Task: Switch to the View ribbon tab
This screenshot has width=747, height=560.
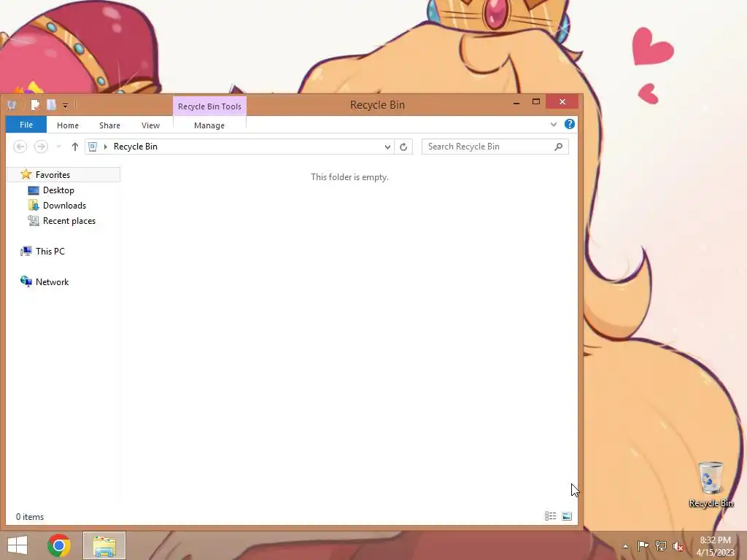Action: click(150, 125)
